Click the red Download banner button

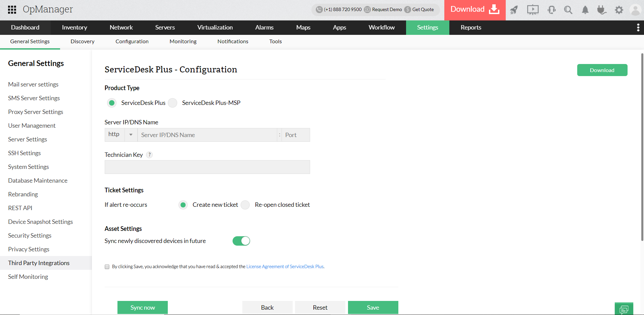click(x=475, y=10)
